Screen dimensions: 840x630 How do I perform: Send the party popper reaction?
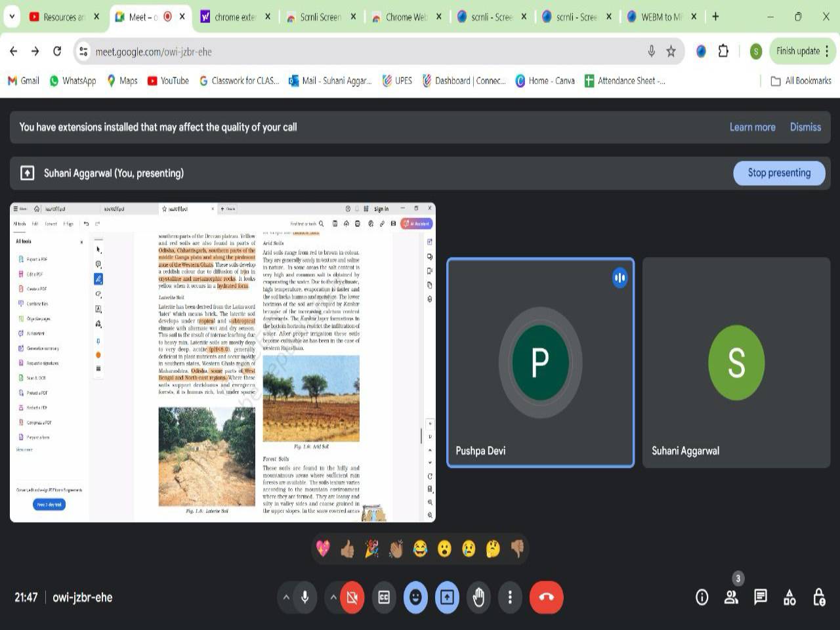point(371,549)
